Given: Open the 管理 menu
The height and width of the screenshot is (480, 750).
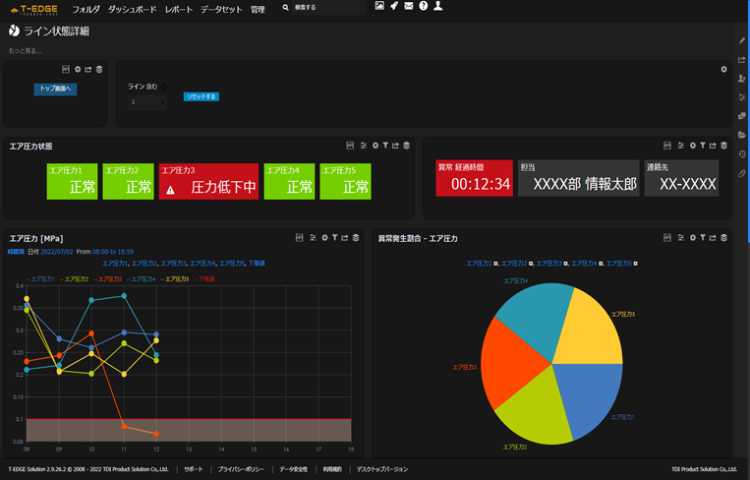Looking at the screenshot, I should [x=258, y=9].
